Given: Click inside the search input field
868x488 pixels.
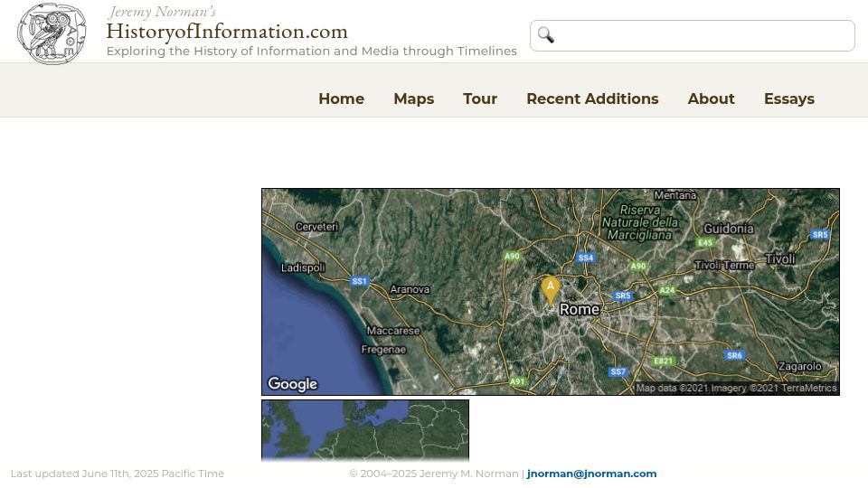Looking at the screenshot, I should click(692, 36).
